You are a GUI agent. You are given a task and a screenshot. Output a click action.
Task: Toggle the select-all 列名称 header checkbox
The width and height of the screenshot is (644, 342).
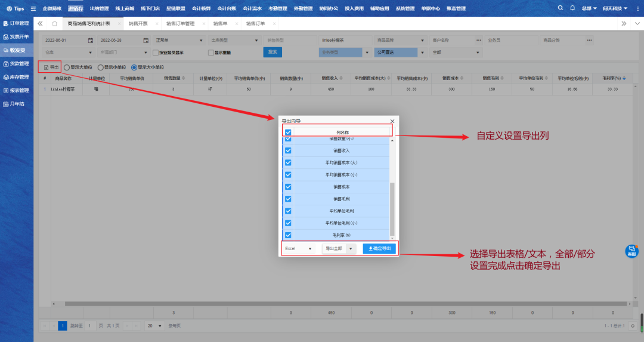coord(288,133)
